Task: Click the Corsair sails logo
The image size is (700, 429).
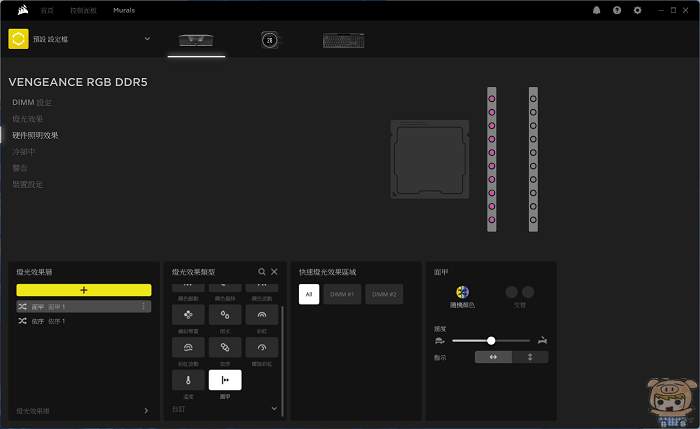Action: click(23, 10)
